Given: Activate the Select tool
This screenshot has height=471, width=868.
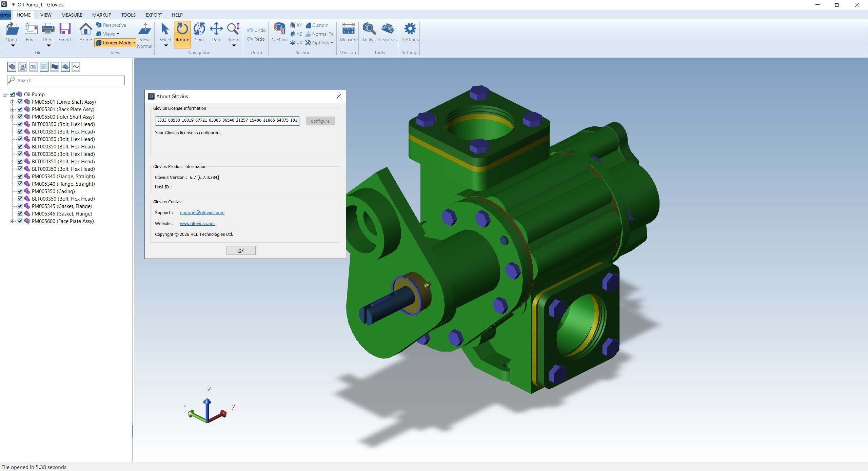Looking at the screenshot, I should click(165, 32).
